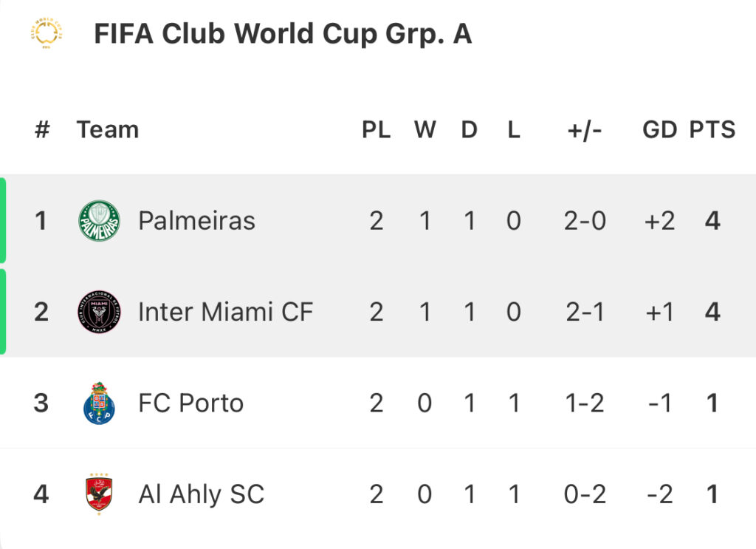
Task: Select the Inter Miami CF crest
Action: coord(100,312)
